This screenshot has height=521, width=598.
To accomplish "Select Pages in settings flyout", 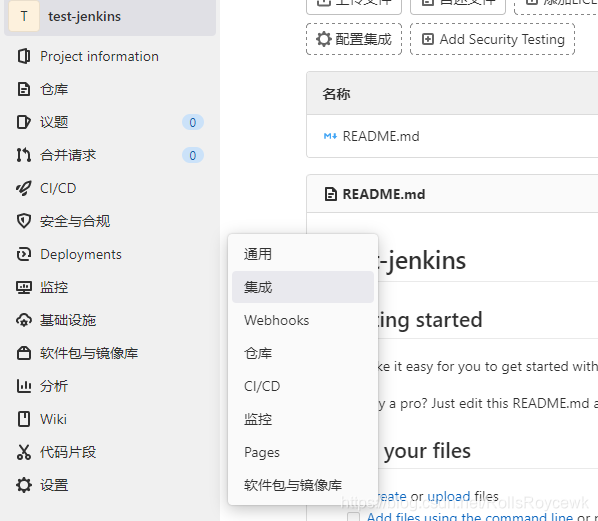I will coord(303,452).
